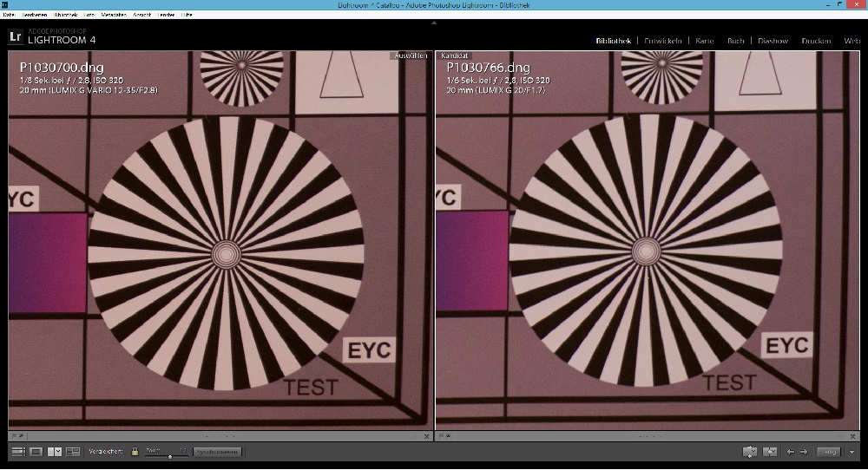Switch to Grid view in toolbar
The width and height of the screenshot is (868, 470).
[x=18, y=452]
